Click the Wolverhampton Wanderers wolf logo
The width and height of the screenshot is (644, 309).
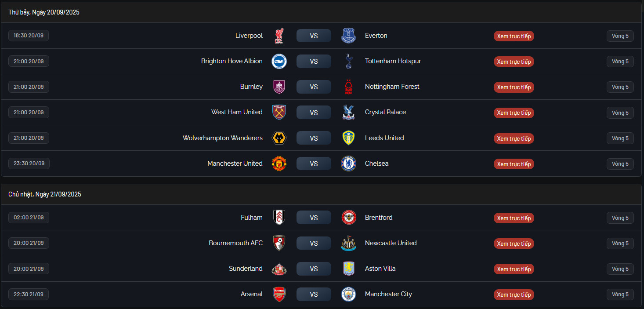point(279,138)
